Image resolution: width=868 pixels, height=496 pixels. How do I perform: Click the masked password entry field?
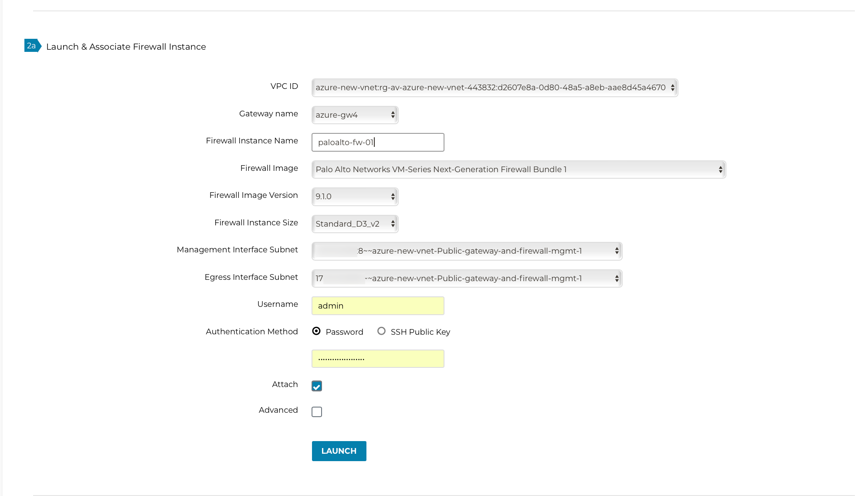coord(377,358)
